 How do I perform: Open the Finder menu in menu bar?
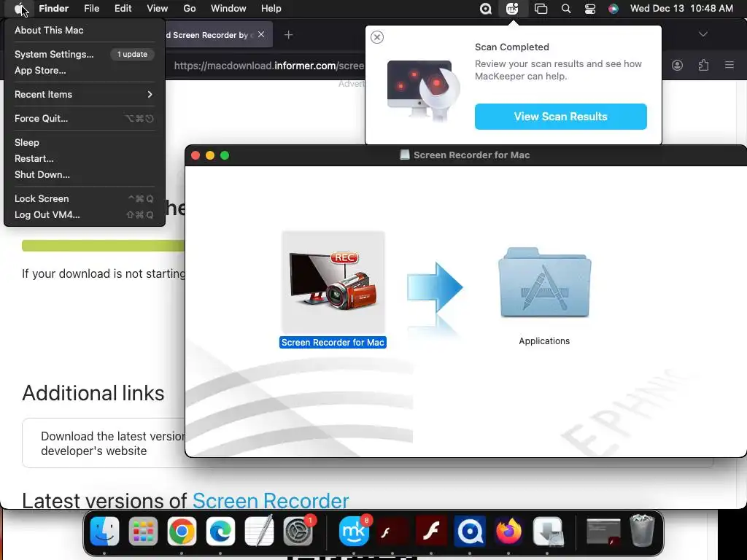[x=53, y=9]
